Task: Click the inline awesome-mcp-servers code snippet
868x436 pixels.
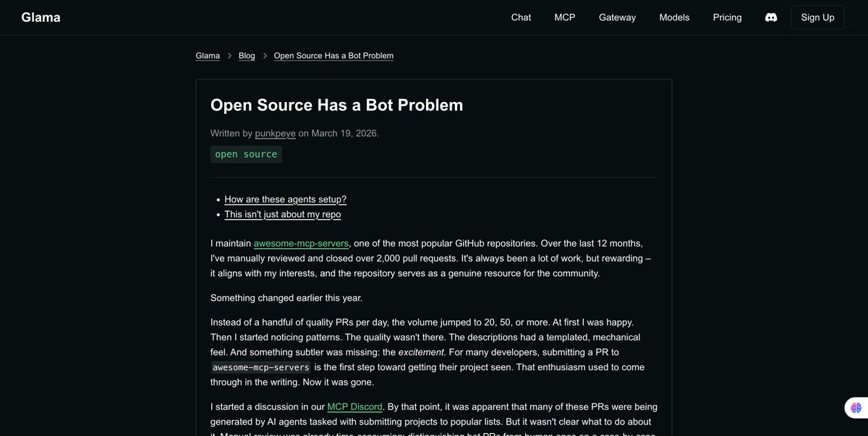Action: 260,367
